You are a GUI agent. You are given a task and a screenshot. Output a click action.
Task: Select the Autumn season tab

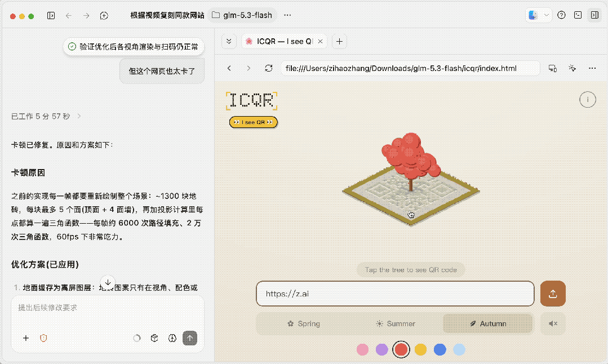click(x=488, y=323)
